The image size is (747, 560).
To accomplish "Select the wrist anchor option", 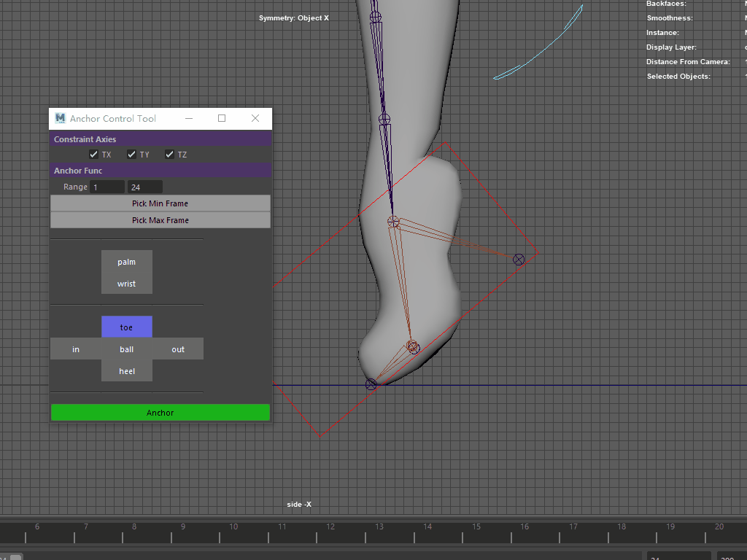I will tap(127, 284).
